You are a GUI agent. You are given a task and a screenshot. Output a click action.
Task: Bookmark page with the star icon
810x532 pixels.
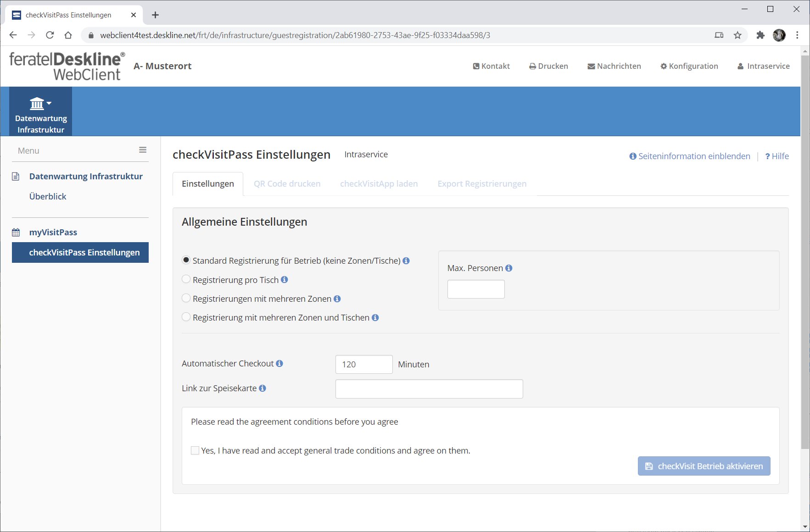(x=737, y=35)
